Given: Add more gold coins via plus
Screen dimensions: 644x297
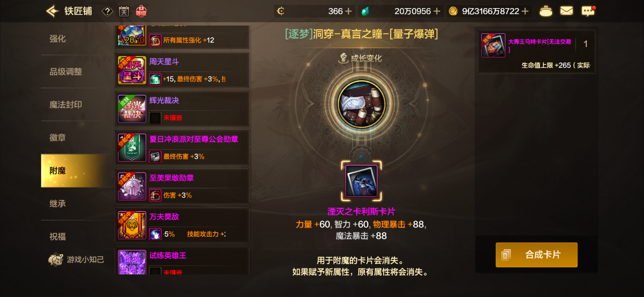Looking at the screenshot, I should [x=525, y=11].
